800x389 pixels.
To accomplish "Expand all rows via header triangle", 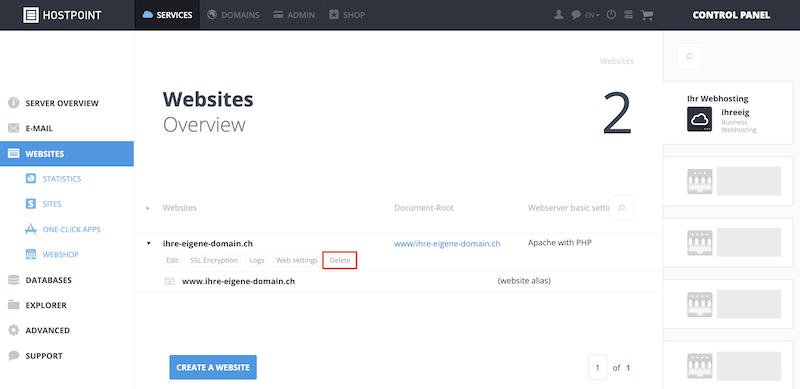I will point(148,208).
